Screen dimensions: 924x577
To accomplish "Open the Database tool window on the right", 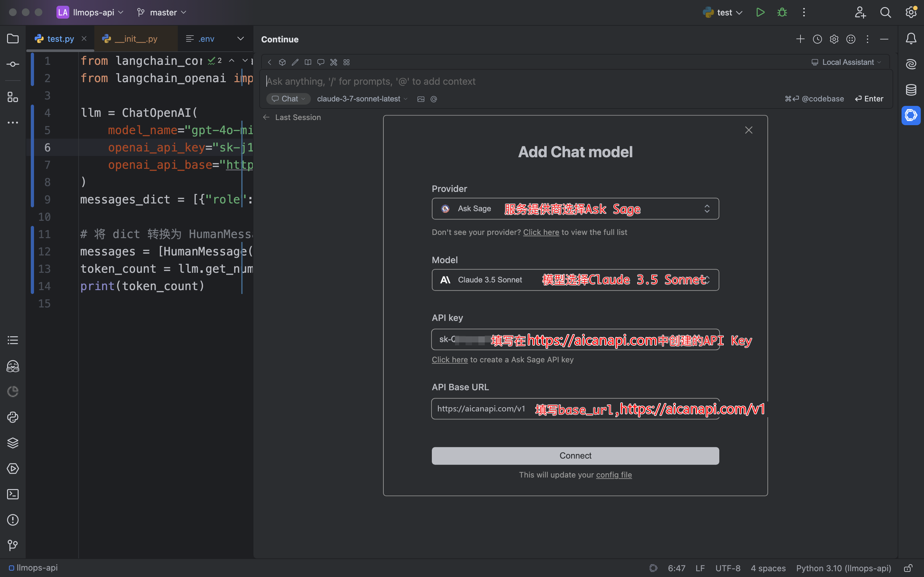I will (911, 90).
